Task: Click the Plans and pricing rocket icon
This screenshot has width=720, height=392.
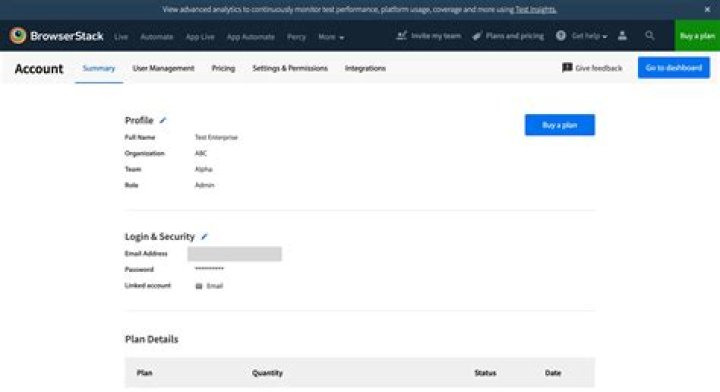Action: click(x=477, y=36)
